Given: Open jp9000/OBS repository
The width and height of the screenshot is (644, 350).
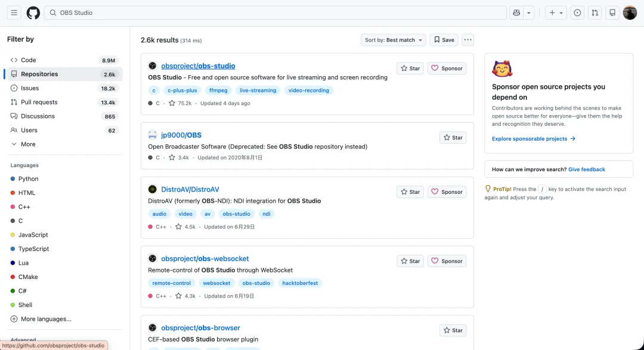Looking at the screenshot, I should click(181, 135).
